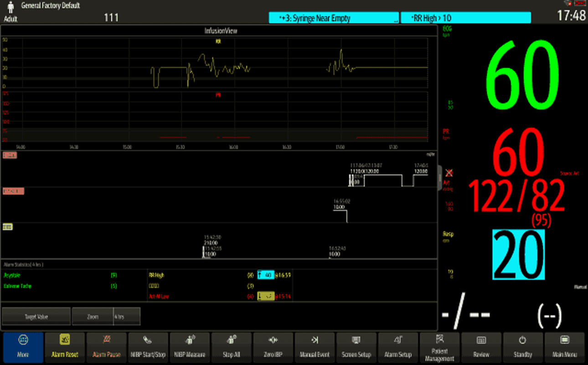Screen dimensions: 588x365
Task: Open the Zoom 4 hrs time selector
Action: point(106,317)
